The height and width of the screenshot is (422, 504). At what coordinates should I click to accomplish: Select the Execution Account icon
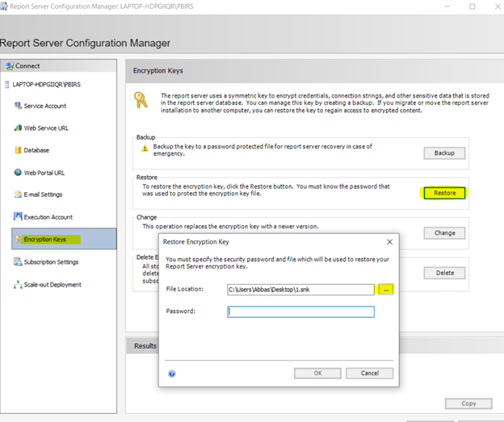click(18, 217)
